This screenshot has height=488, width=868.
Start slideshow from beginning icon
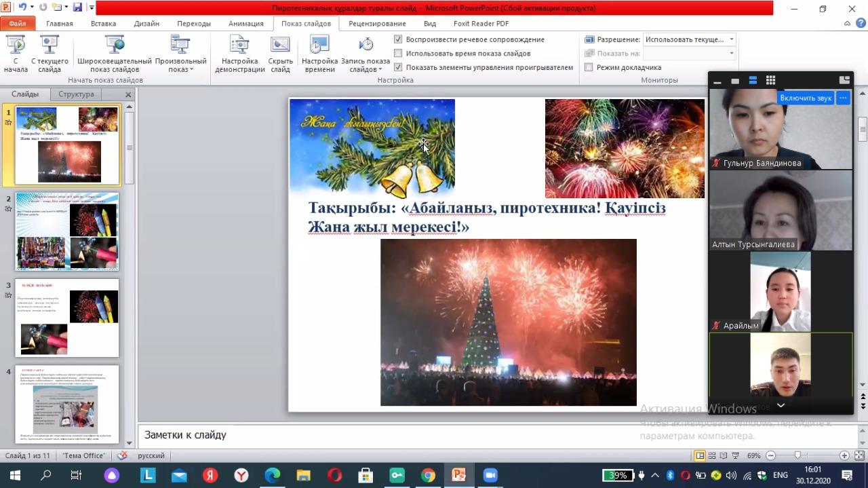[x=15, y=46]
